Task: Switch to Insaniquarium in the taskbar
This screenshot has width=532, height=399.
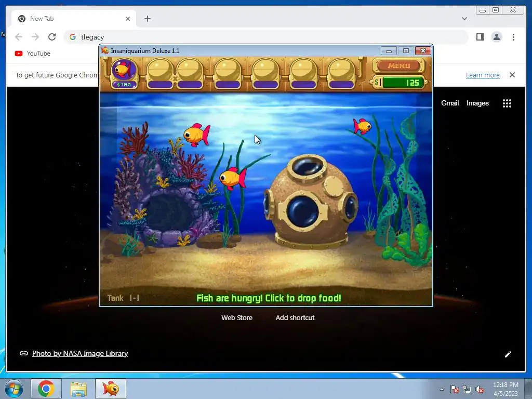Action: tap(111, 389)
